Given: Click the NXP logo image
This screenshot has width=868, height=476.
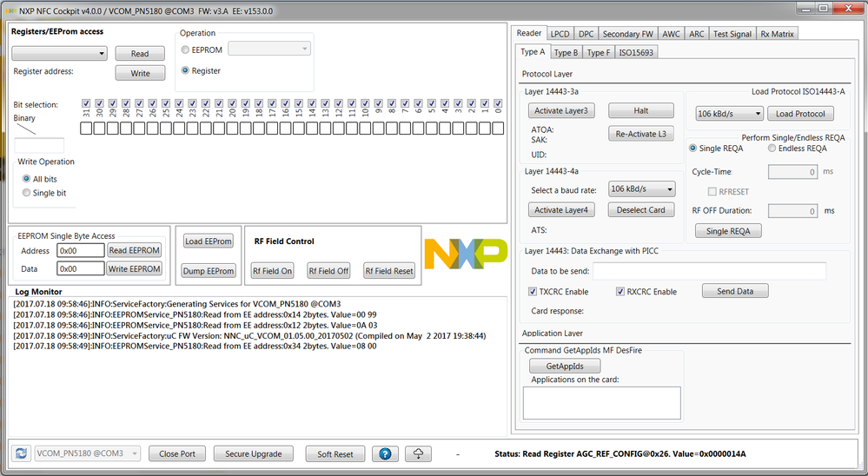Looking at the screenshot, I should [x=466, y=254].
